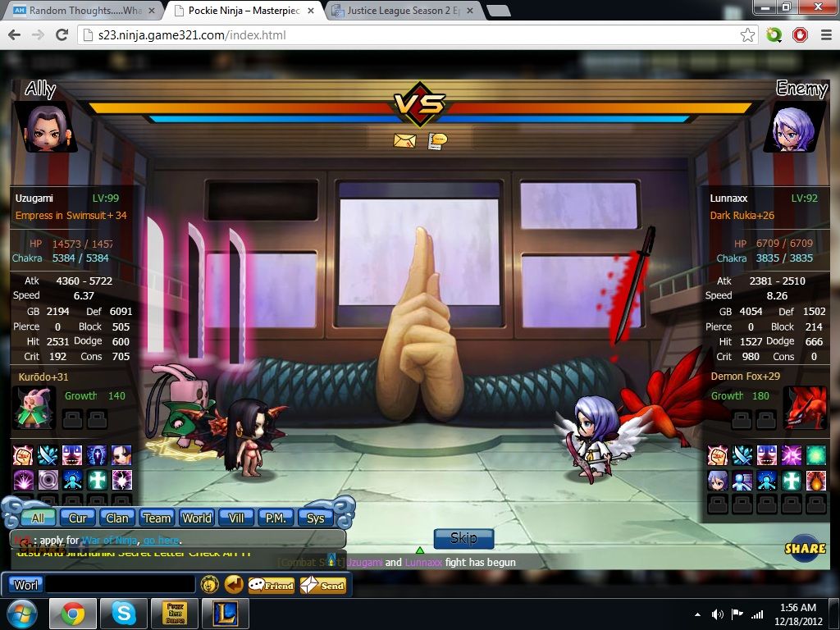
Task: Select enemy's purple lightning skill icon
Action: coord(792,455)
